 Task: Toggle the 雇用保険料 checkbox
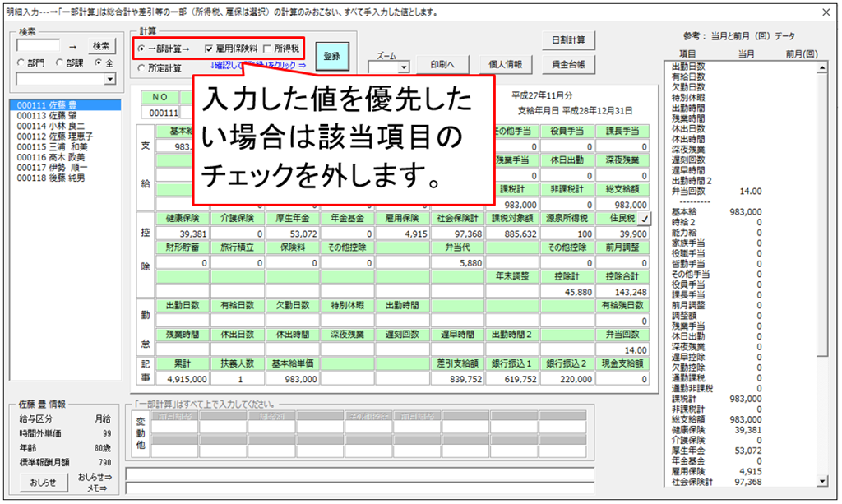pos(209,49)
